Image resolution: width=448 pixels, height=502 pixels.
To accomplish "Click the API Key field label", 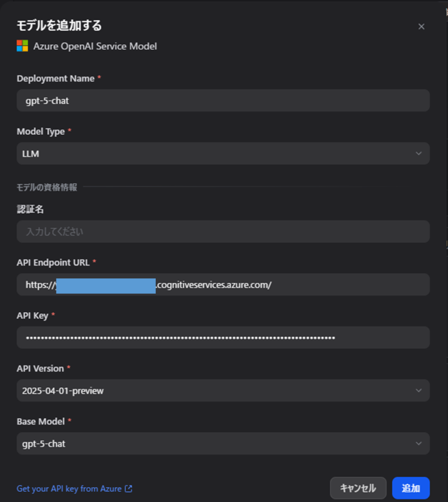I will pyautogui.click(x=32, y=316).
